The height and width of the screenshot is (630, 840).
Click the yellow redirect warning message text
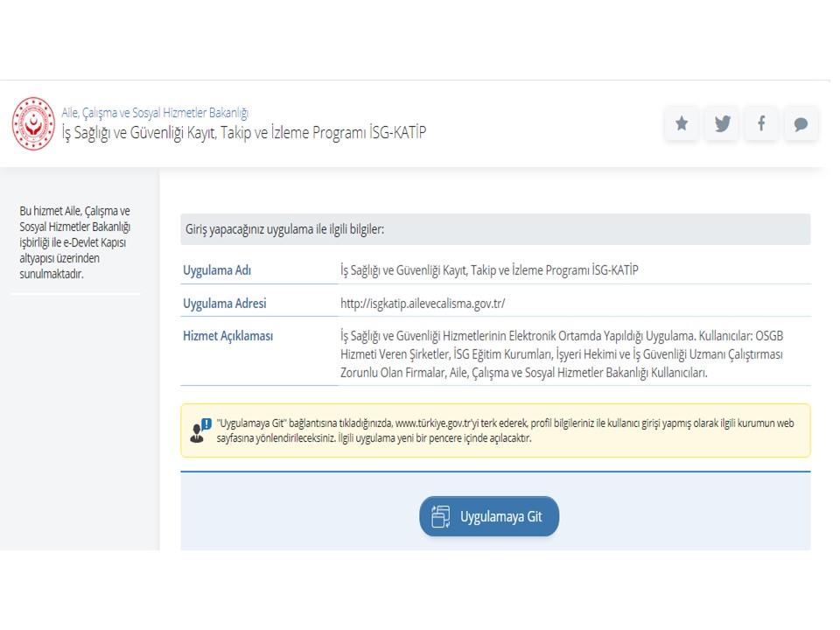[x=505, y=430]
